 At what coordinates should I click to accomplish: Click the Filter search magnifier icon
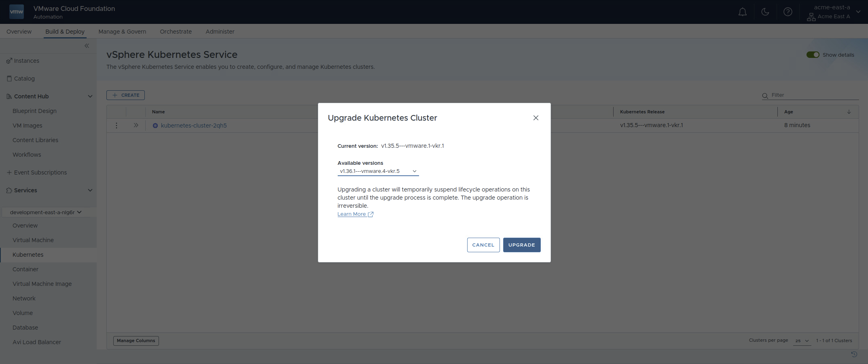pyautogui.click(x=765, y=96)
